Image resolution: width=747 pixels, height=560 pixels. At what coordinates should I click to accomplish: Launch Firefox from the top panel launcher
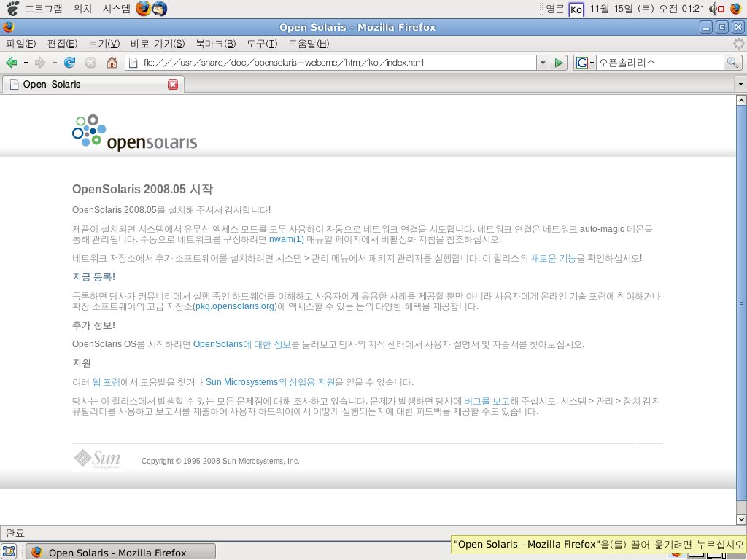click(143, 8)
